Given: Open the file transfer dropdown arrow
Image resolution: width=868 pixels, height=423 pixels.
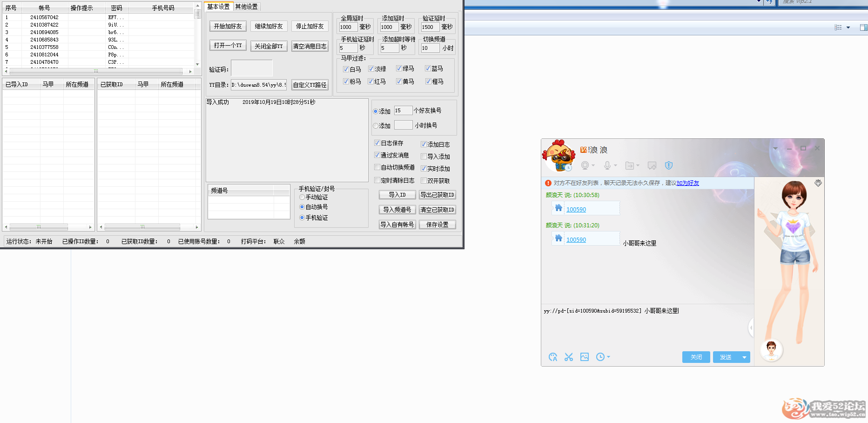Looking at the screenshot, I should click(x=638, y=165).
